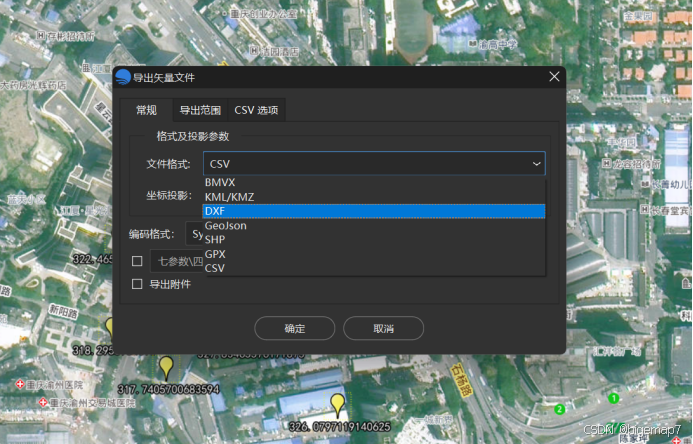This screenshot has width=693, height=444.
Task: Enable the 七参数 checkbox
Action: (137, 261)
